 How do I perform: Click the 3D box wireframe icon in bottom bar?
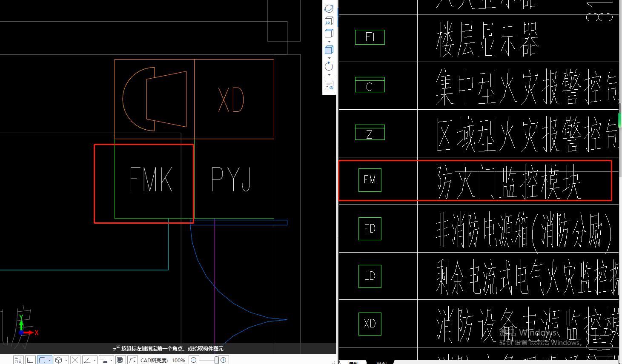59,360
